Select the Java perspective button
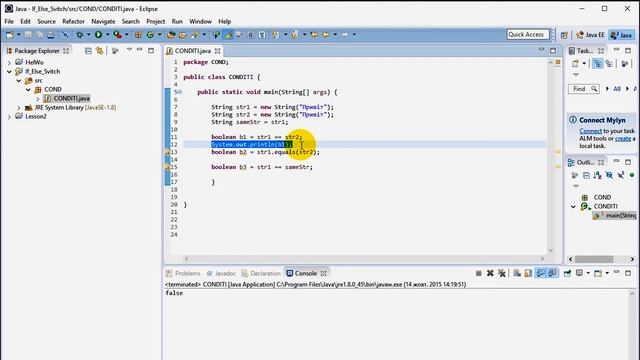Image resolution: width=640 pixels, height=360 pixels. pyautogui.click(x=621, y=35)
